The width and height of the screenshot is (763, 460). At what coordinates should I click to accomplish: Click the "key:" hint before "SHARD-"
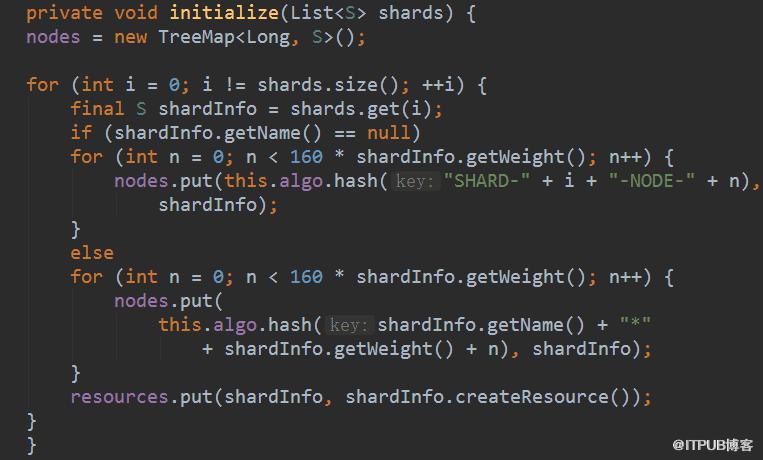(x=415, y=182)
